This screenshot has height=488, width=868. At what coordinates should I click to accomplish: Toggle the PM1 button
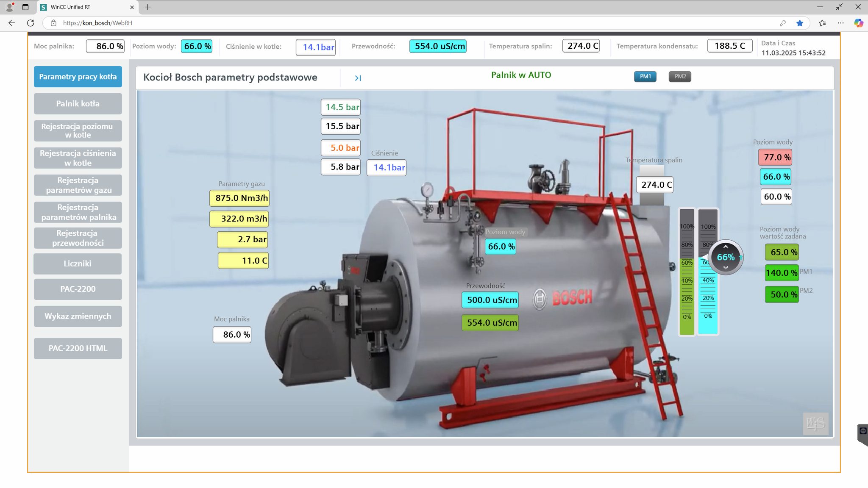click(645, 77)
